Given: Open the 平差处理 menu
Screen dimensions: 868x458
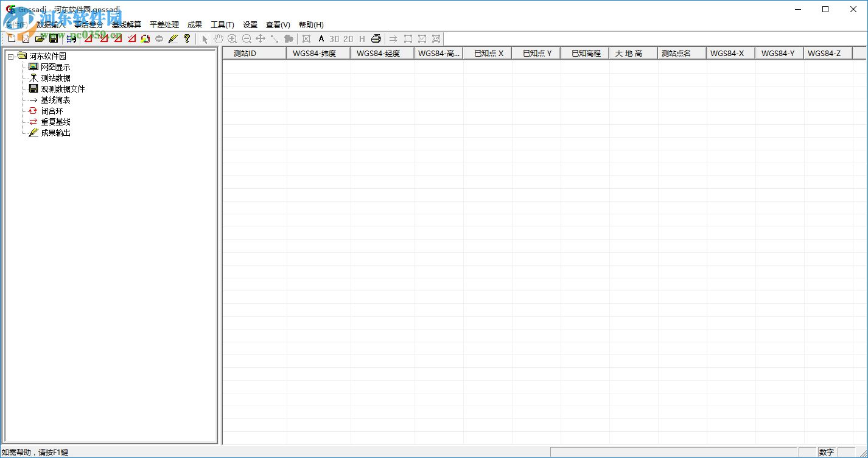Looking at the screenshot, I should point(164,25).
